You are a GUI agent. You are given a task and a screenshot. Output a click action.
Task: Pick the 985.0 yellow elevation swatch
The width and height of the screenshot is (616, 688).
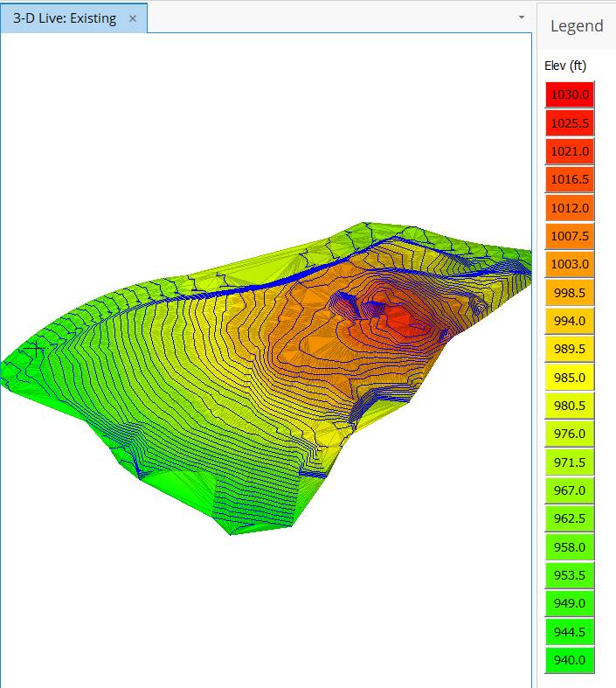569,378
